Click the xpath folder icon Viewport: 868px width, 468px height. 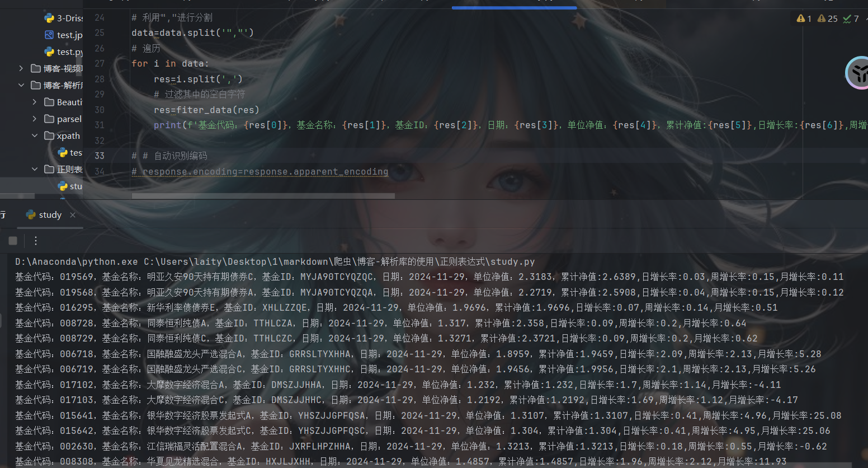(49, 135)
